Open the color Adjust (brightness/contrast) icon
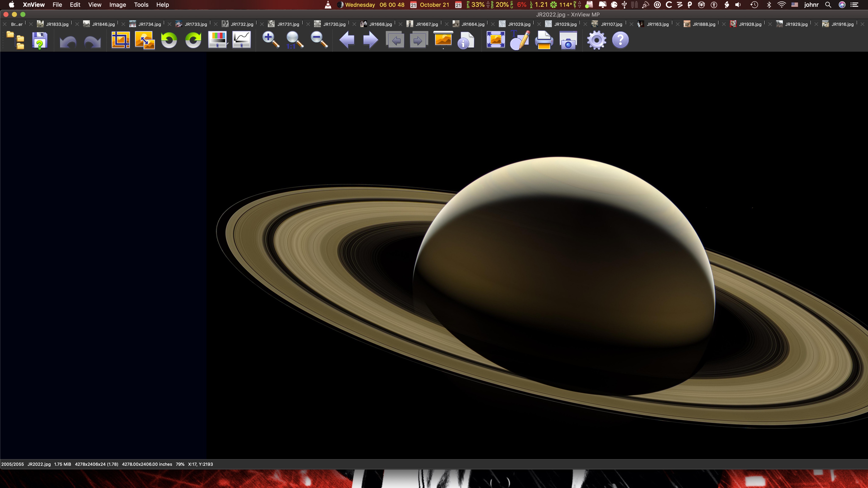This screenshot has width=868, height=488. coord(217,40)
